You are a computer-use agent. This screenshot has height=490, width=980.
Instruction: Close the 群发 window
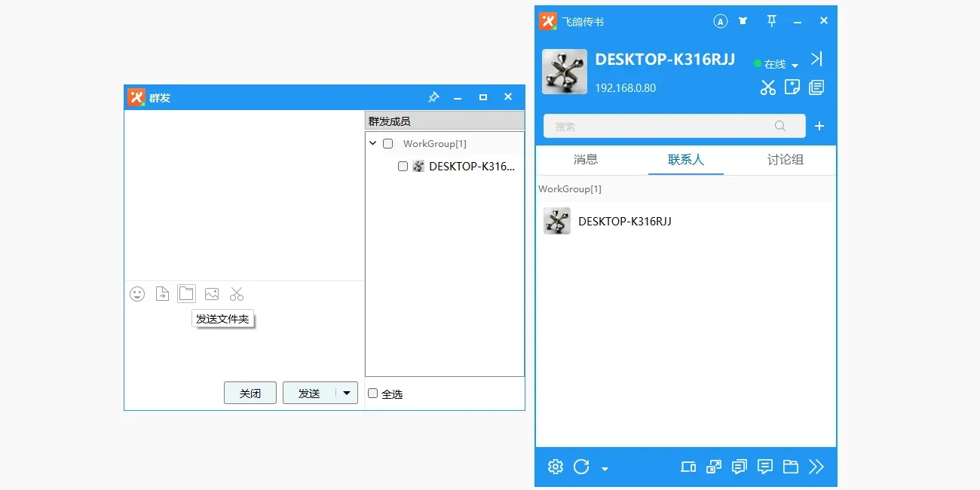click(x=508, y=97)
